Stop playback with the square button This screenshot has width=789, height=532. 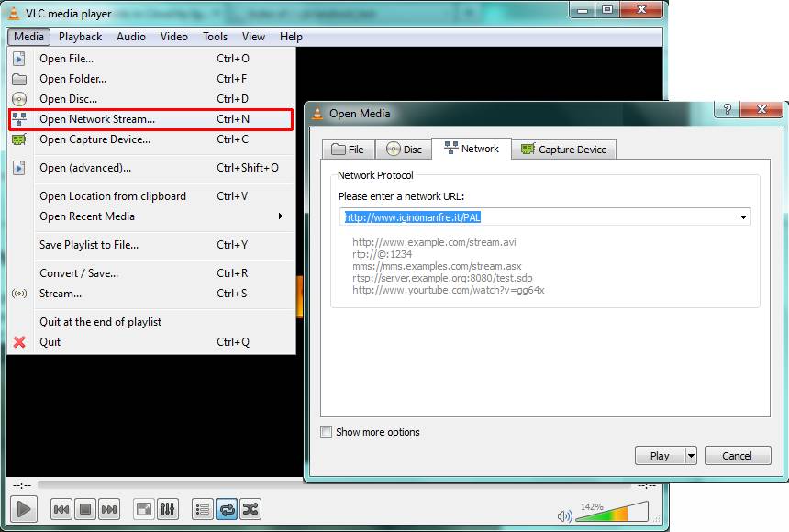click(85, 509)
